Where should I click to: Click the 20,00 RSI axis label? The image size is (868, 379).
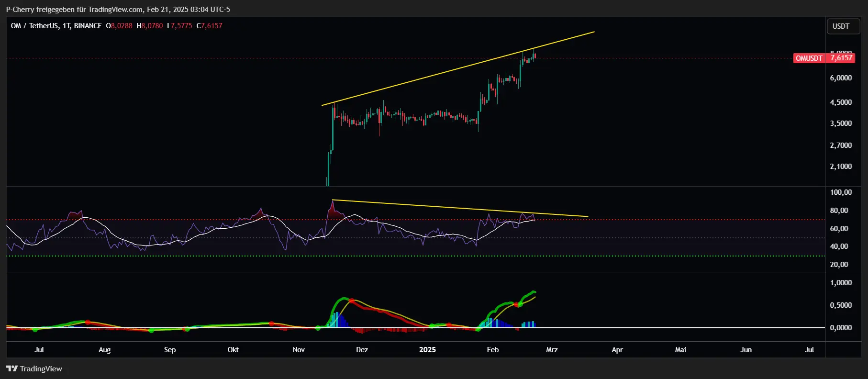pyautogui.click(x=839, y=265)
